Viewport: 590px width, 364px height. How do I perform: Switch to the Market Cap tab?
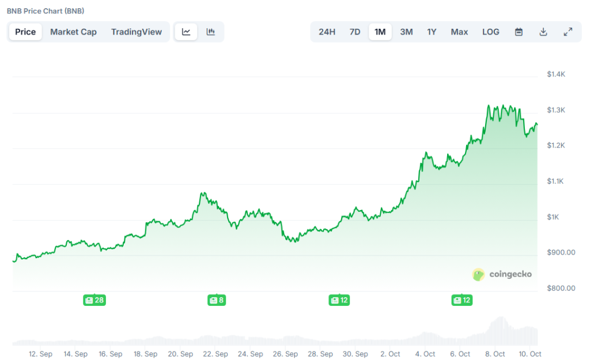73,32
